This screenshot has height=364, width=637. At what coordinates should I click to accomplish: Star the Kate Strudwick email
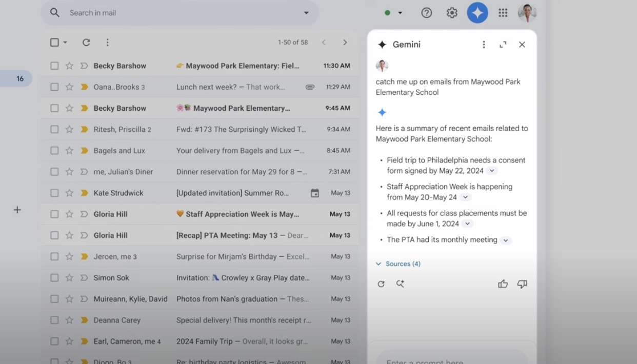[x=69, y=193]
